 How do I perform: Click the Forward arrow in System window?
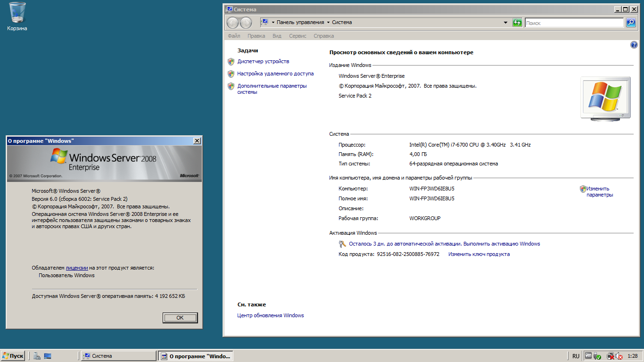pyautogui.click(x=246, y=23)
